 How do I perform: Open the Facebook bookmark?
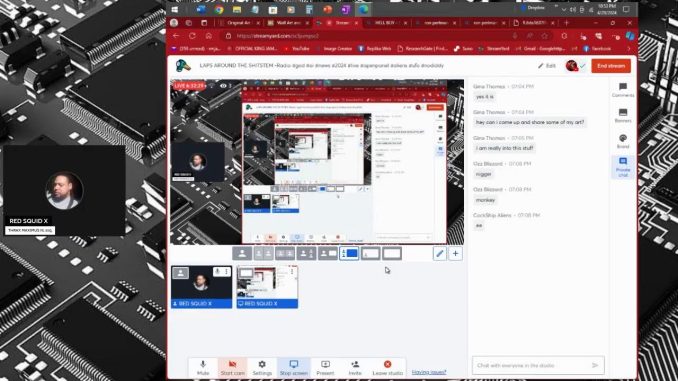(x=597, y=48)
